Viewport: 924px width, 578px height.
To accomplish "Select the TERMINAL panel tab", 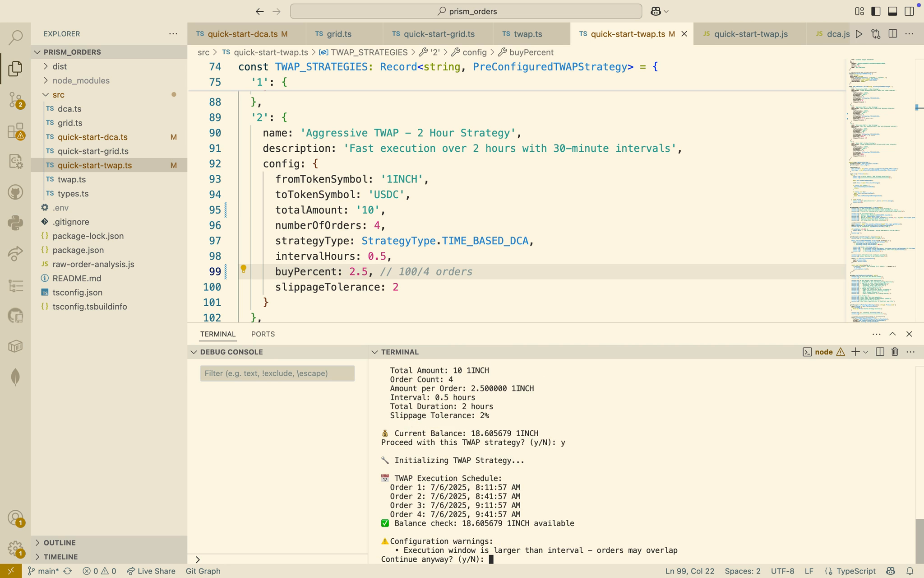I will [x=218, y=334].
